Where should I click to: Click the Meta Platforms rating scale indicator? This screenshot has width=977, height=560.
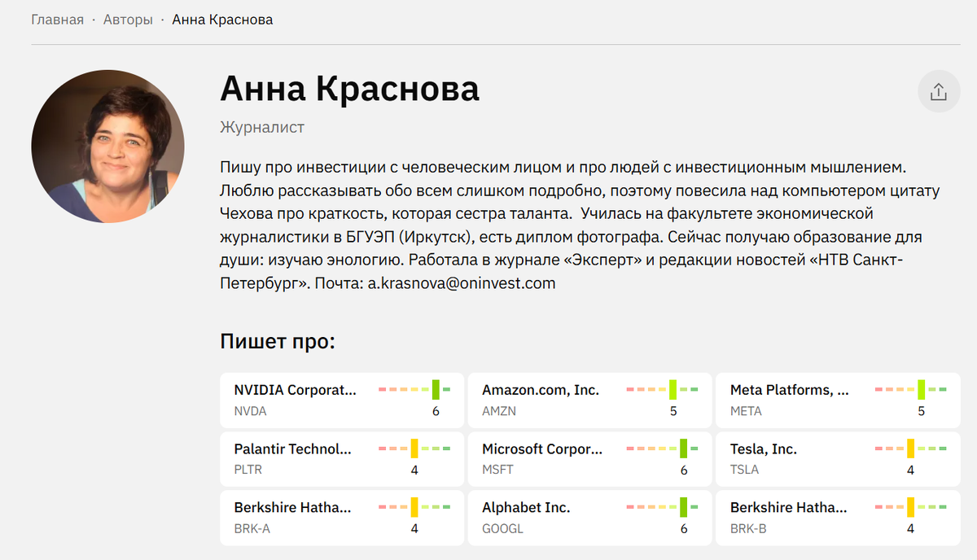click(911, 390)
